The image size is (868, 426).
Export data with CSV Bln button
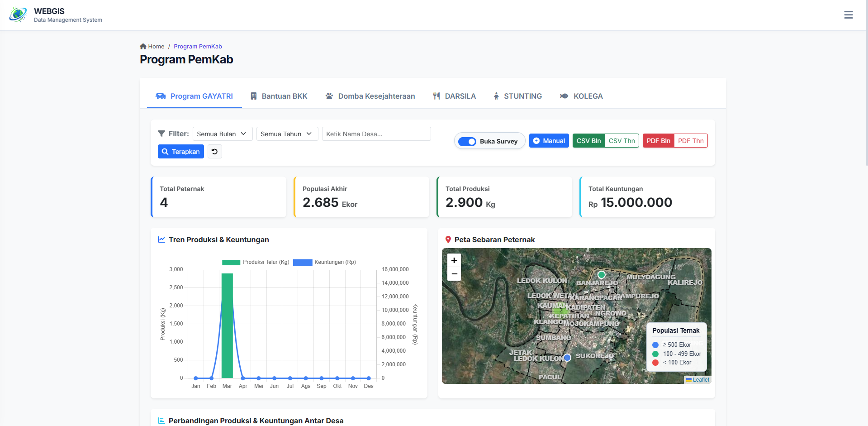coord(588,140)
